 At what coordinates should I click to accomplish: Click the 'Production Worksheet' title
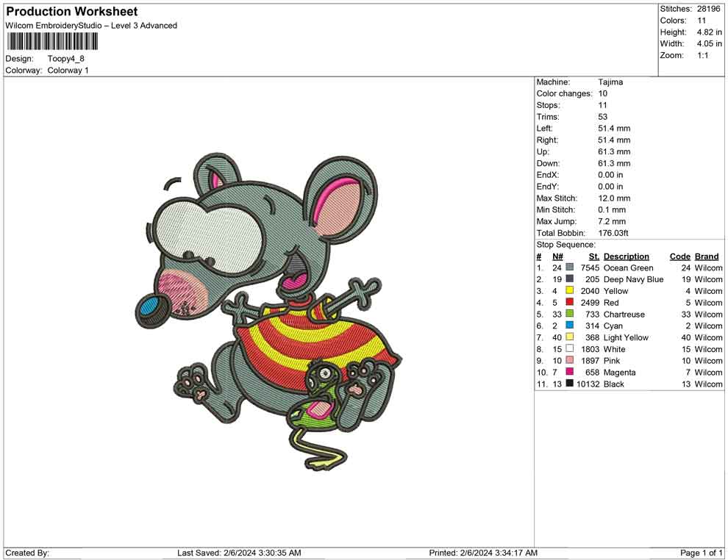pos(72,12)
